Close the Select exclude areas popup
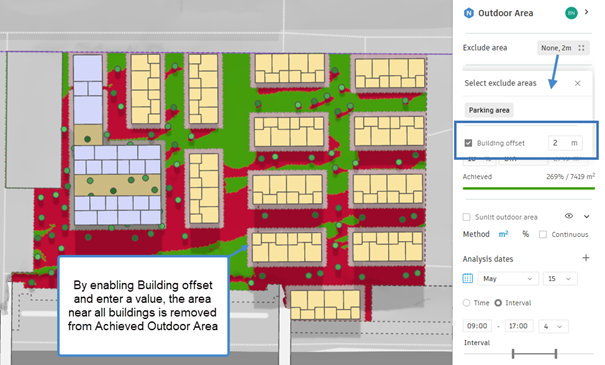 coord(578,83)
